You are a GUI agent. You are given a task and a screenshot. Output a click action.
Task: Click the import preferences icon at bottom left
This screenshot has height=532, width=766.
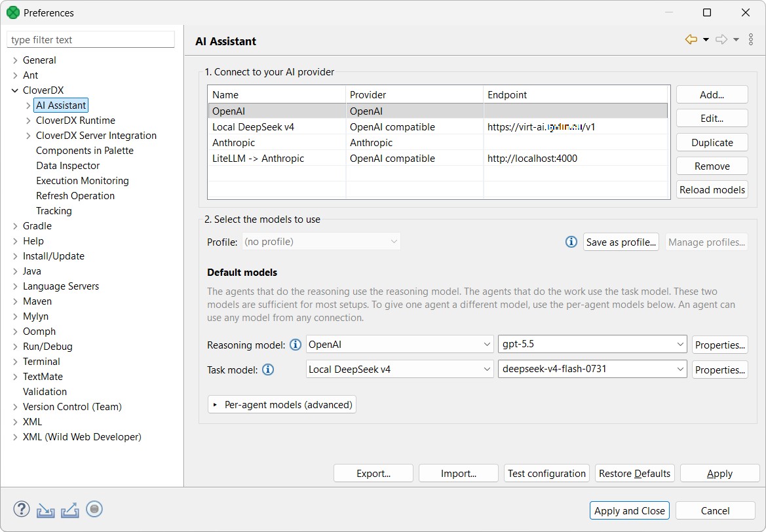(x=45, y=510)
